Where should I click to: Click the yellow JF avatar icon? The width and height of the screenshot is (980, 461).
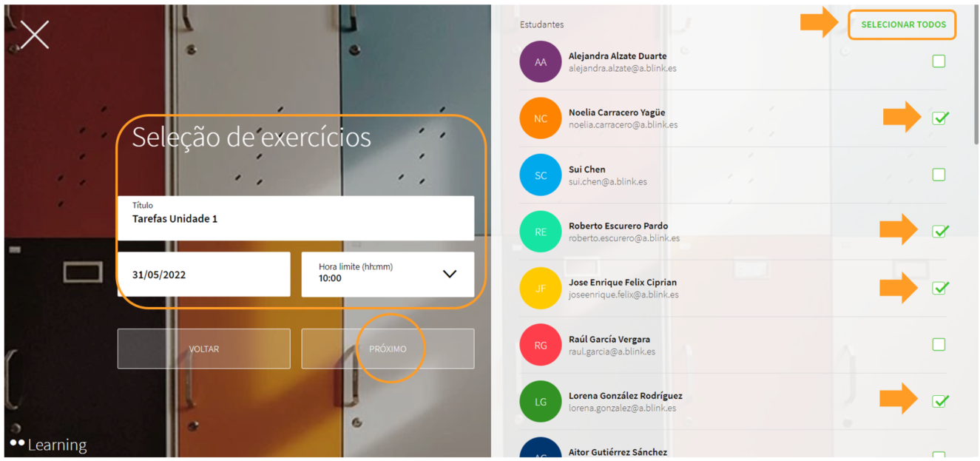coord(541,289)
